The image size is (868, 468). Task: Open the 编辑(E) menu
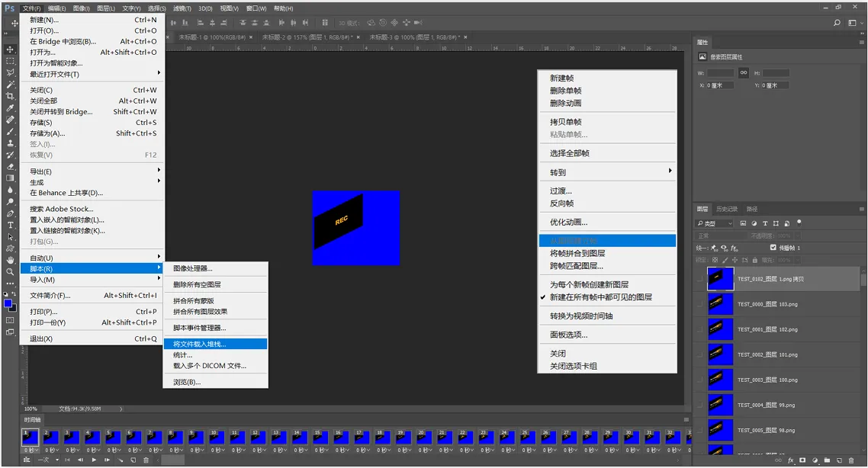[x=56, y=8]
